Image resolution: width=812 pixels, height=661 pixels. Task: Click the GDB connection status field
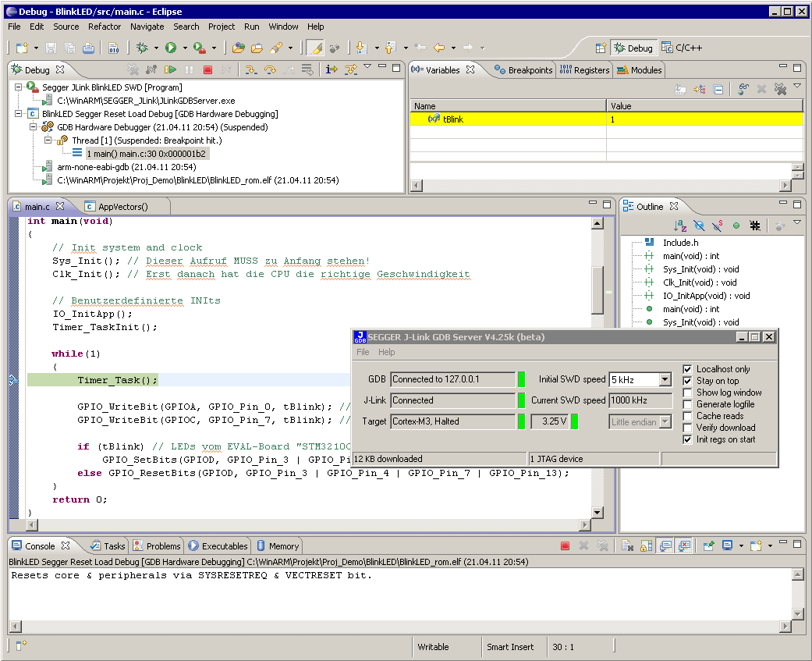click(453, 379)
